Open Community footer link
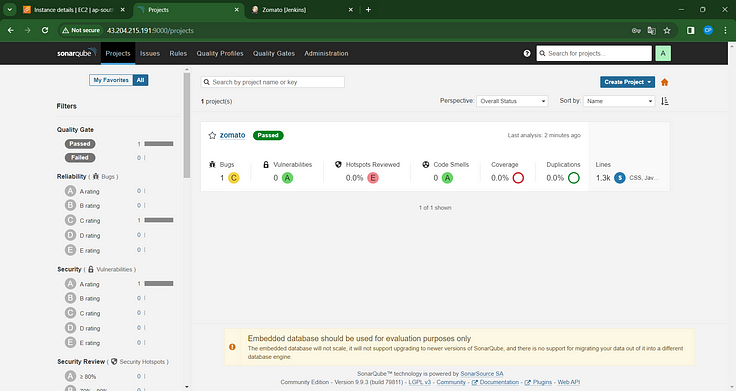Image resolution: width=736 pixels, height=391 pixels. point(451,382)
